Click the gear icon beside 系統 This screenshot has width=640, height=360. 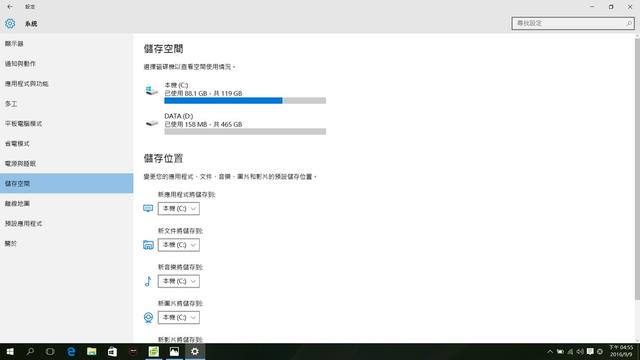(10, 24)
